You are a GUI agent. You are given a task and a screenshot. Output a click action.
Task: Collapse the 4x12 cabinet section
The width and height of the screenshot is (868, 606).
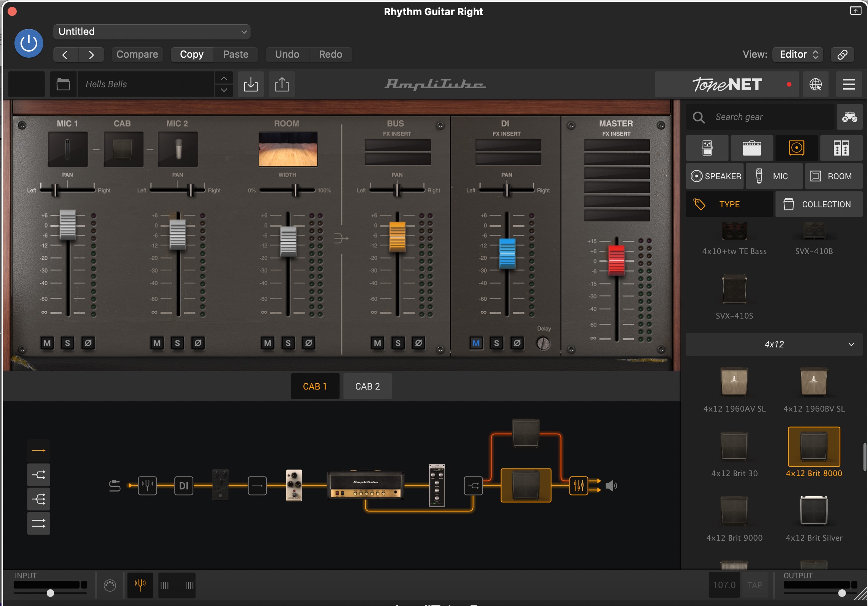pyautogui.click(x=774, y=344)
